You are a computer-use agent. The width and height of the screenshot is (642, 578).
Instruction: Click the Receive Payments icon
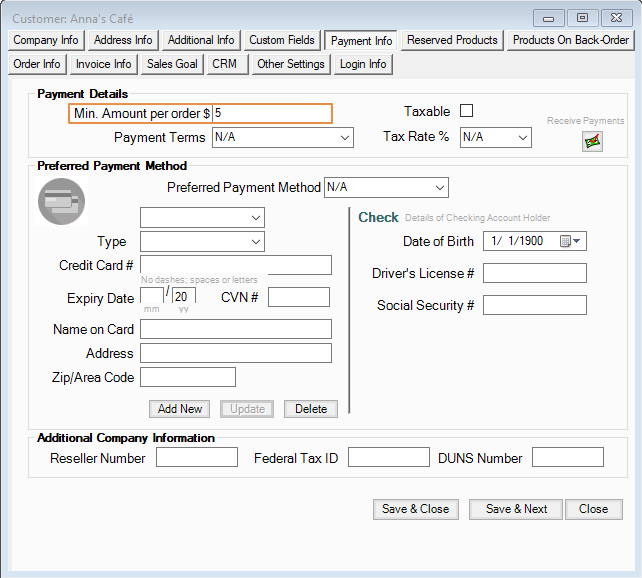click(x=592, y=141)
